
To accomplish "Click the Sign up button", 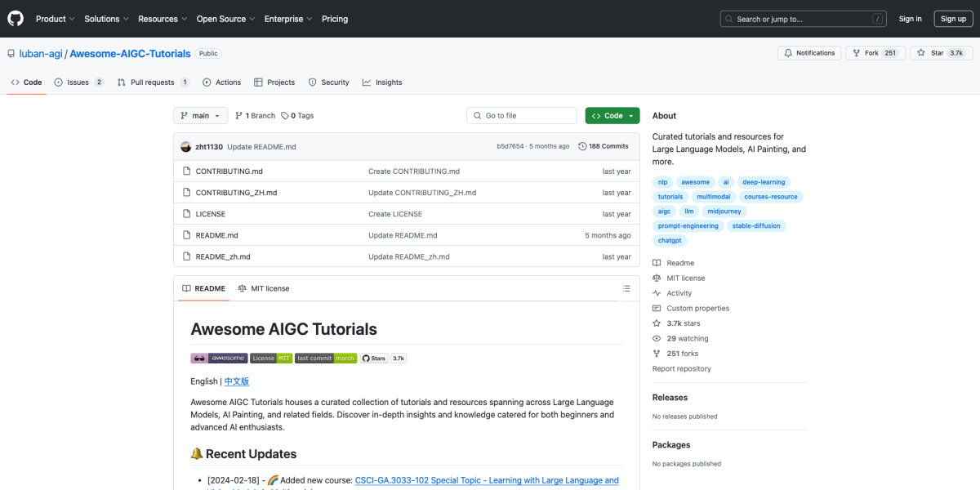I will coord(953,19).
